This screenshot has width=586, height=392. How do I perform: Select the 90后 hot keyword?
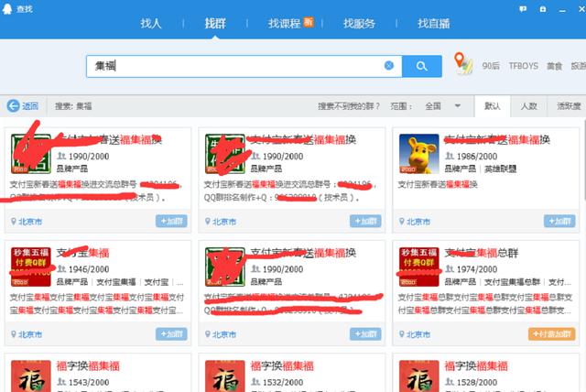491,66
